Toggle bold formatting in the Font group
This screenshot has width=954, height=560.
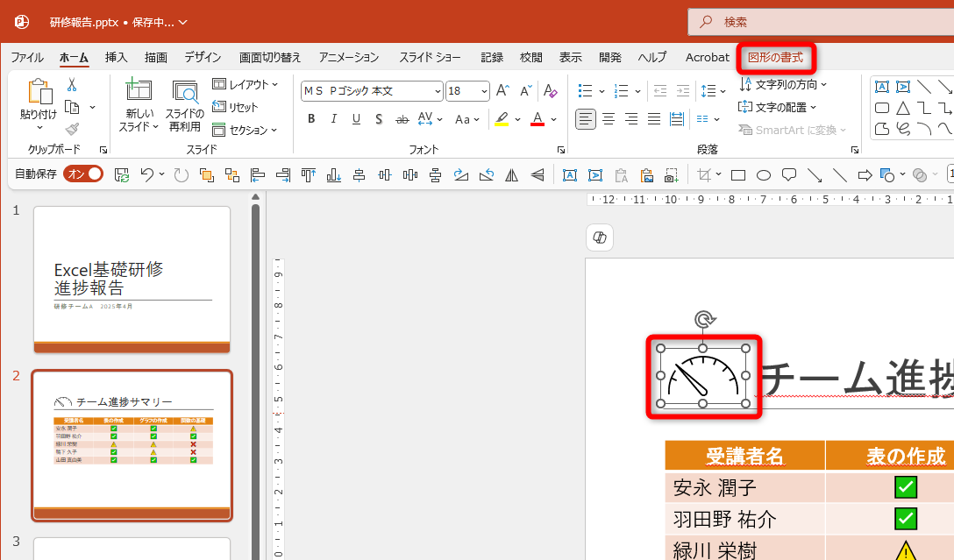[x=311, y=118]
